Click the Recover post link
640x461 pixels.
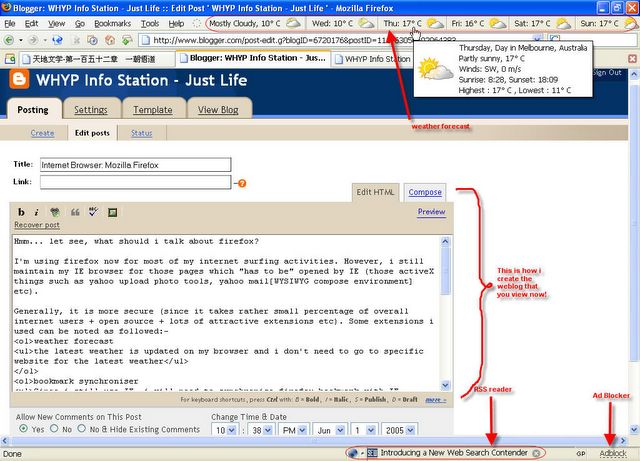(37, 225)
